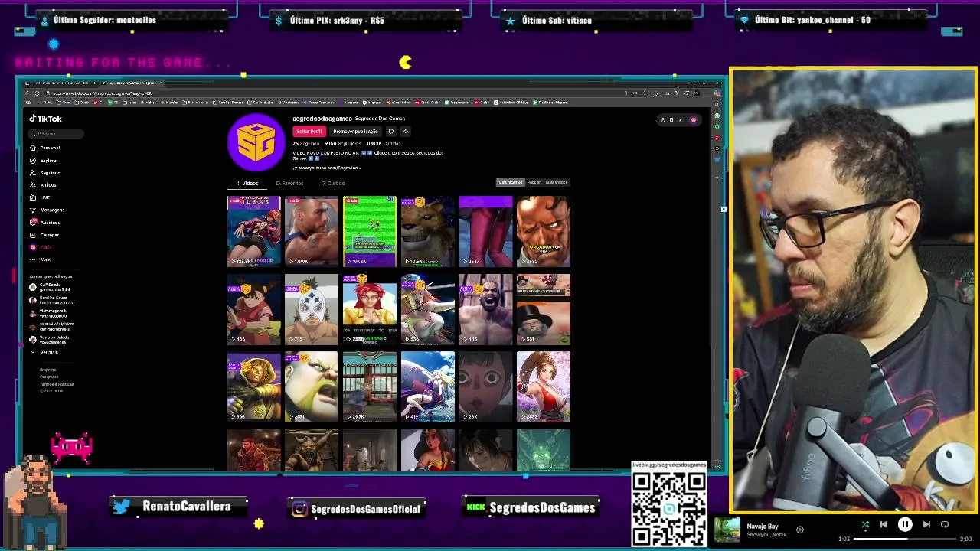This screenshot has height=551, width=980.
Task: Seek the music track progress bar
Action: point(905,539)
